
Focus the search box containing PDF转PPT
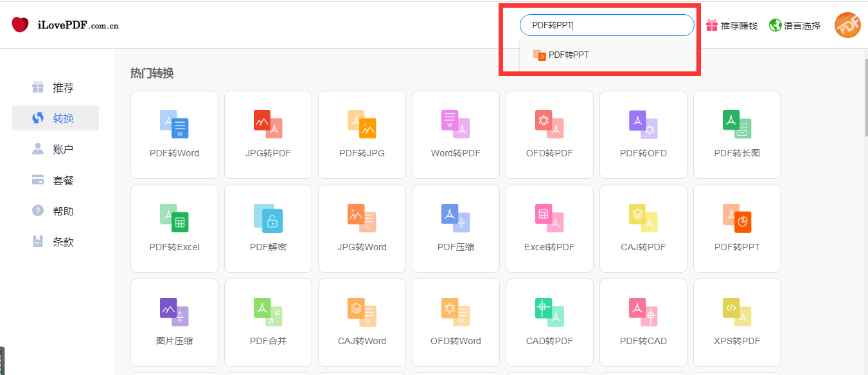click(607, 26)
